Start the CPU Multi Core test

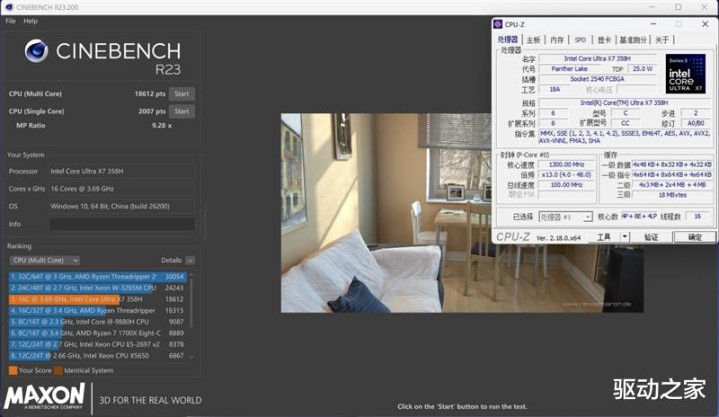(x=181, y=93)
